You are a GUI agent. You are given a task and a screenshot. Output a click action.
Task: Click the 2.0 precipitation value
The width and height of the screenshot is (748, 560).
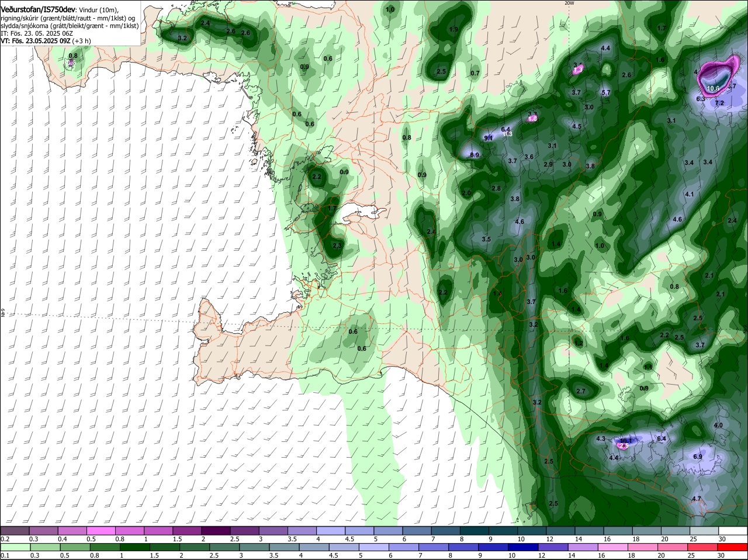[x=466, y=193]
